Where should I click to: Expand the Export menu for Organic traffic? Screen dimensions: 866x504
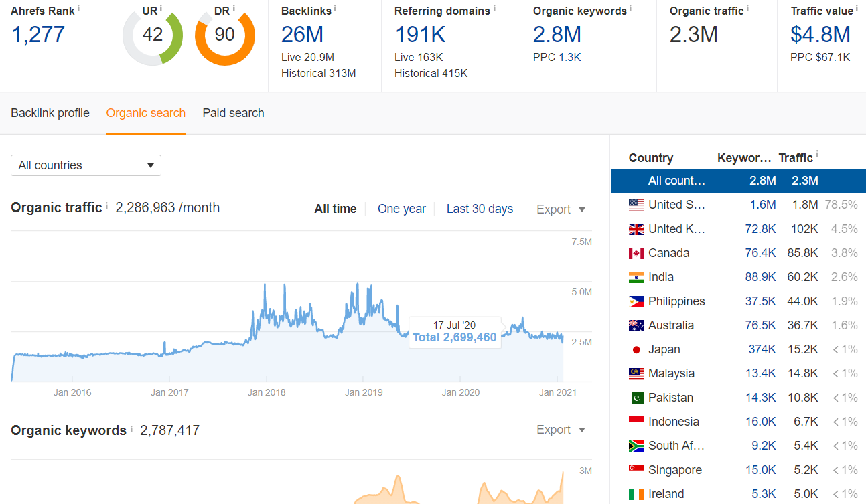561,209
